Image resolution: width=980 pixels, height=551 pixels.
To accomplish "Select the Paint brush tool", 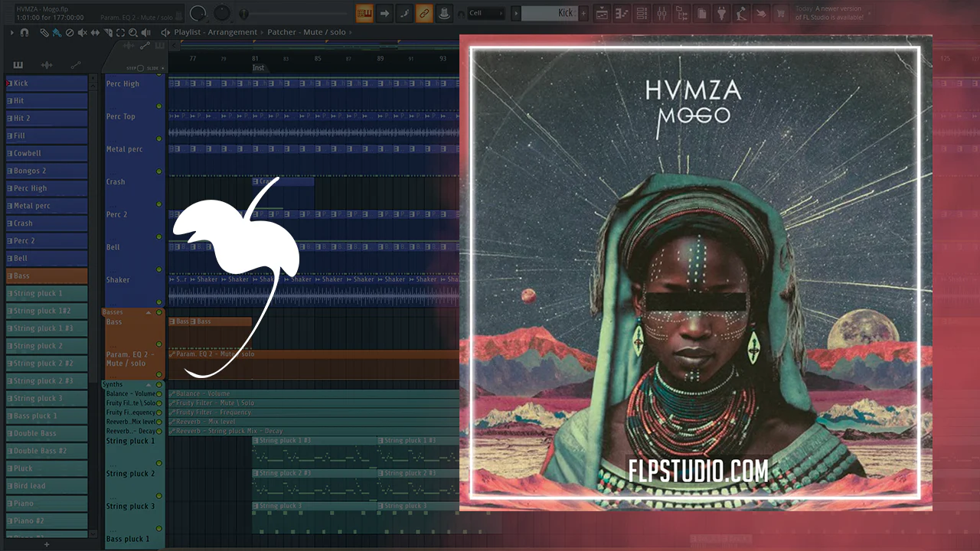I will [x=57, y=33].
